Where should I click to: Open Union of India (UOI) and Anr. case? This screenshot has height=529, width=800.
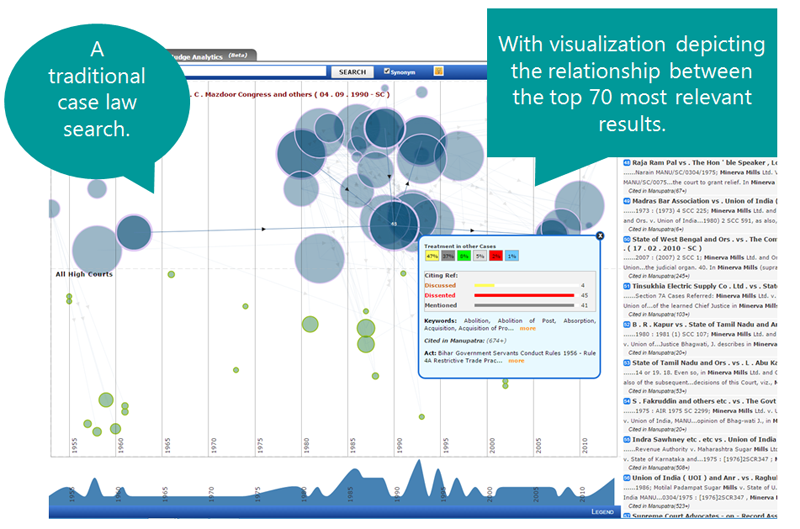(x=705, y=478)
